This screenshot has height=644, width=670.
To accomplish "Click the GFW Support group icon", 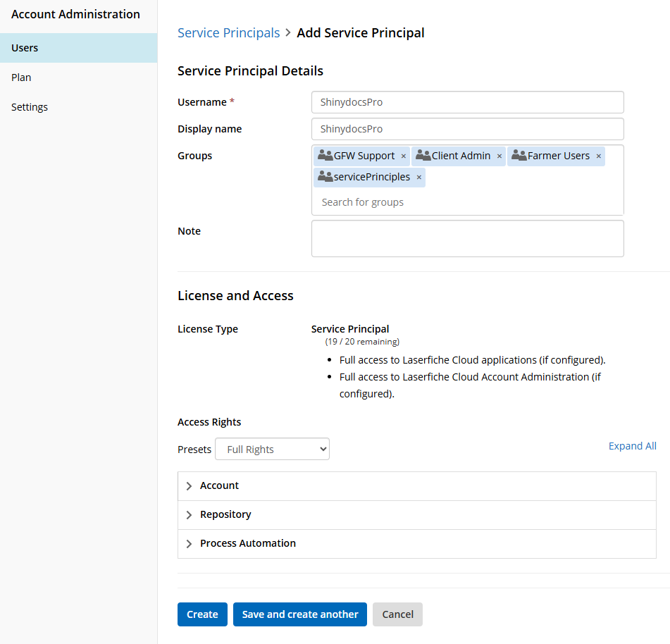I will point(325,156).
